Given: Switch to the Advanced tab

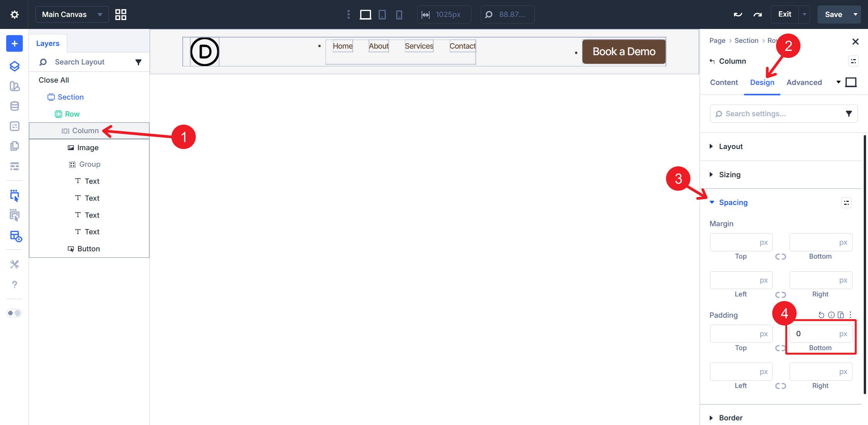Looking at the screenshot, I should pyautogui.click(x=804, y=82).
